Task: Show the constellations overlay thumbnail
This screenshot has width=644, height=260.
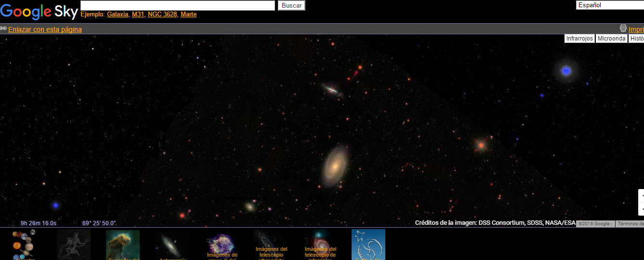Action: point(74,245)
